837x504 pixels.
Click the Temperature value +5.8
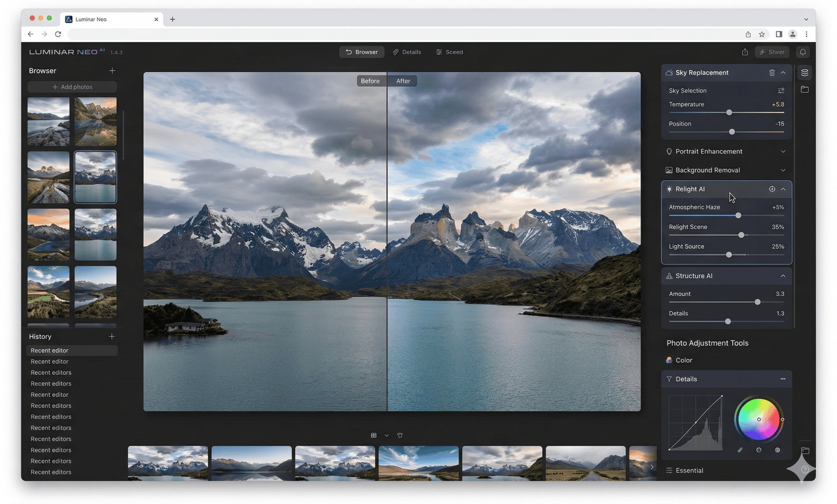click(778, 105)
